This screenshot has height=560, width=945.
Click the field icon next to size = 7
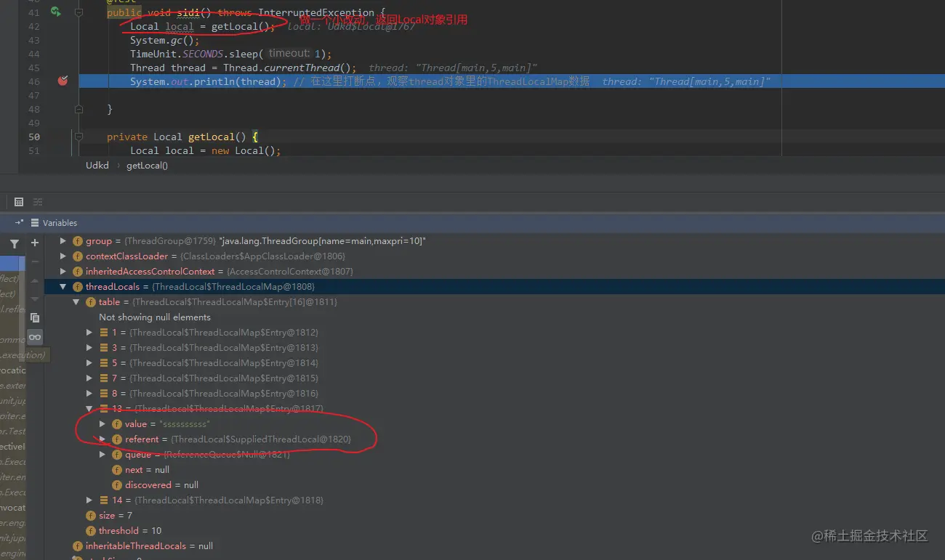91,516
